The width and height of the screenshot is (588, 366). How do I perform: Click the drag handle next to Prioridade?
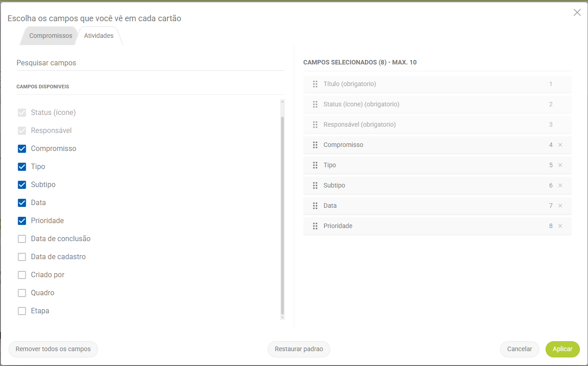click(315, 226)
